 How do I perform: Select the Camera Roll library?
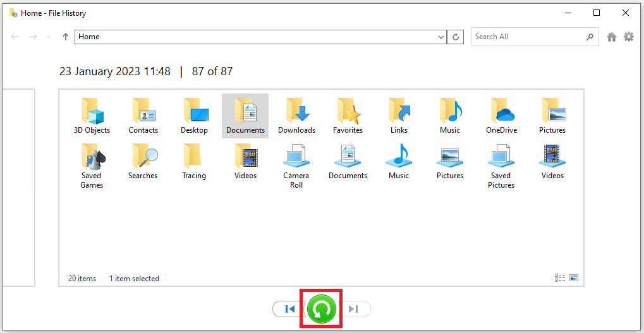[x=296, y=166]
